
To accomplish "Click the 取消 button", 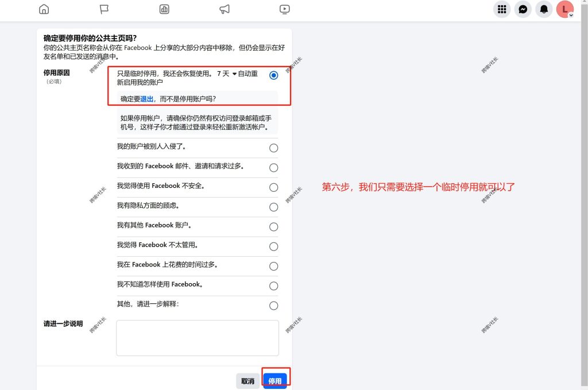I will tap(248, 381).
